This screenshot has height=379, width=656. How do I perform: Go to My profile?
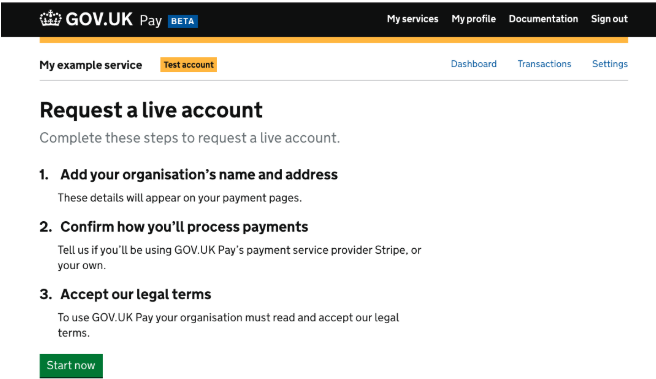(474, 19)
